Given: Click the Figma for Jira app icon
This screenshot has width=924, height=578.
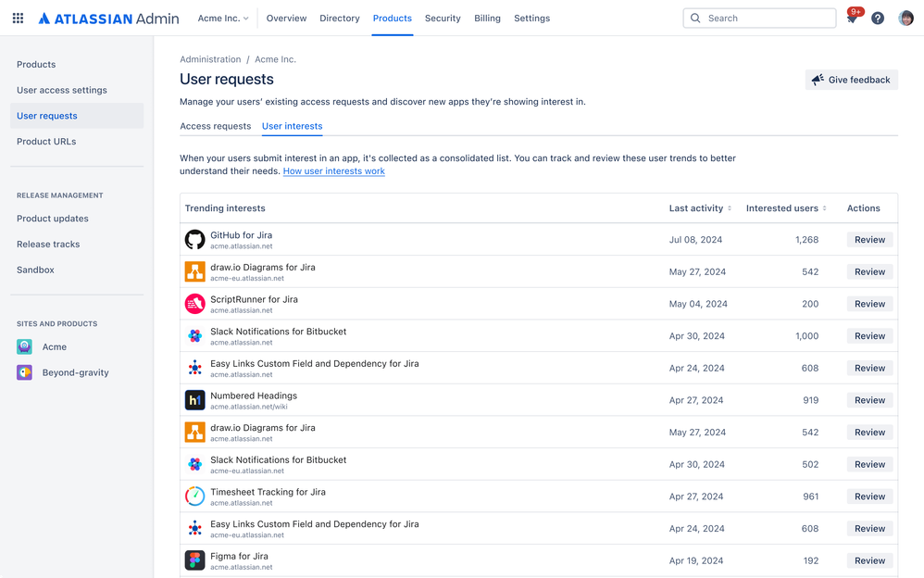Looking at the screenshot, I should pos(195,560).
